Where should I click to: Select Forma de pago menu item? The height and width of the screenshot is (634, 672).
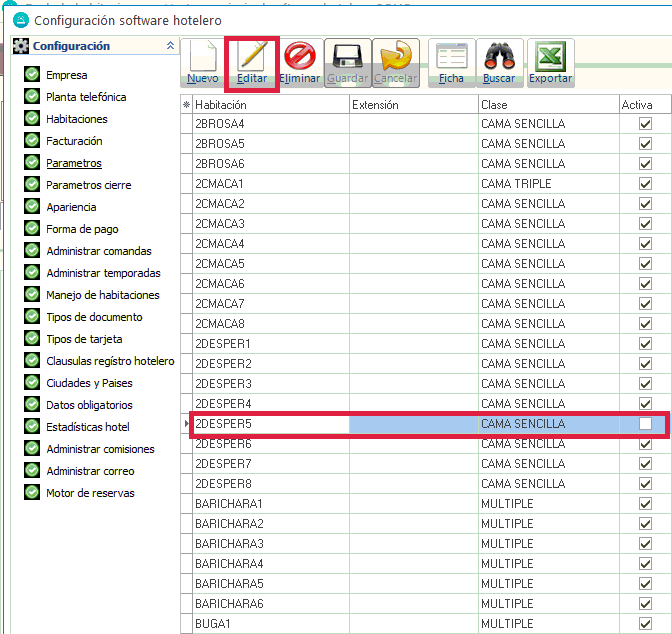[x=82, y=229]
